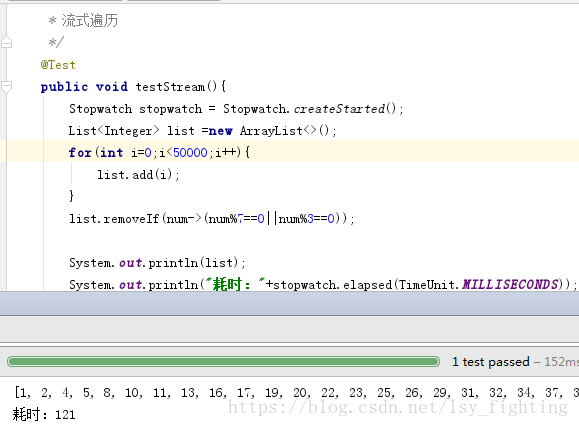Viewport: 579px width, 427px height.
Task: Click the 50000 loop limit value
Action: pyautogui.click(x=190, y=153)
